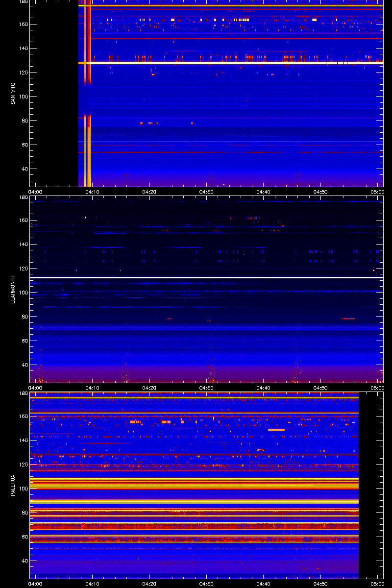
Task: Click the 140 frequency label on San Vito axis
Action: tap(23, 49)
